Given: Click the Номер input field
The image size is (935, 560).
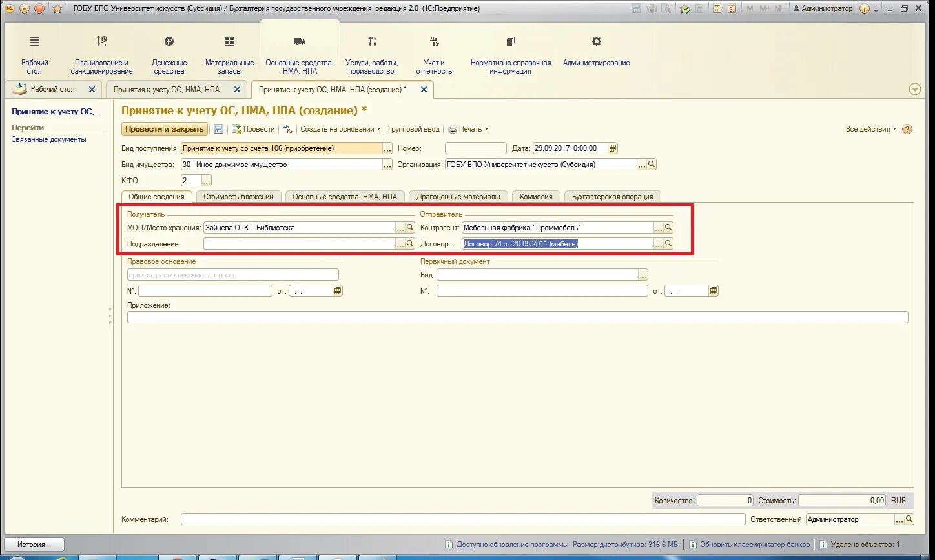Looking at the screenshot, I should click(476, 148).
